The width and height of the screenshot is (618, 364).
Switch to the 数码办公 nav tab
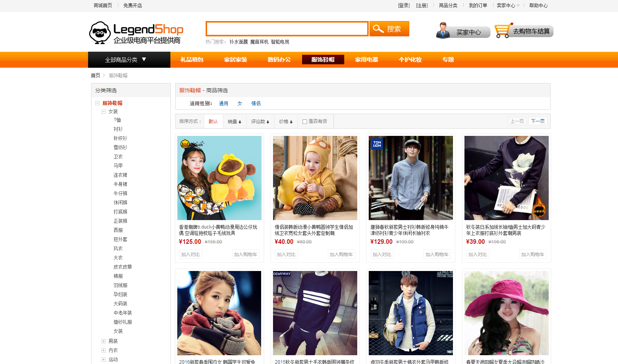279,60
